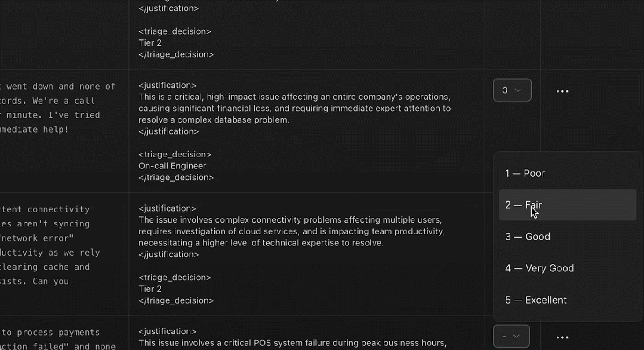Click the complex connectivity problems justification text
The height and width of the screenshot is (350, 644).
click(x=291, y=231)
